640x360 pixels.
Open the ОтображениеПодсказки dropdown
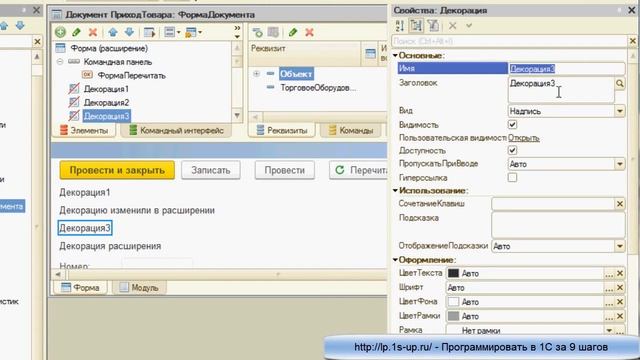pyautogui.click(x=620, y=246)
